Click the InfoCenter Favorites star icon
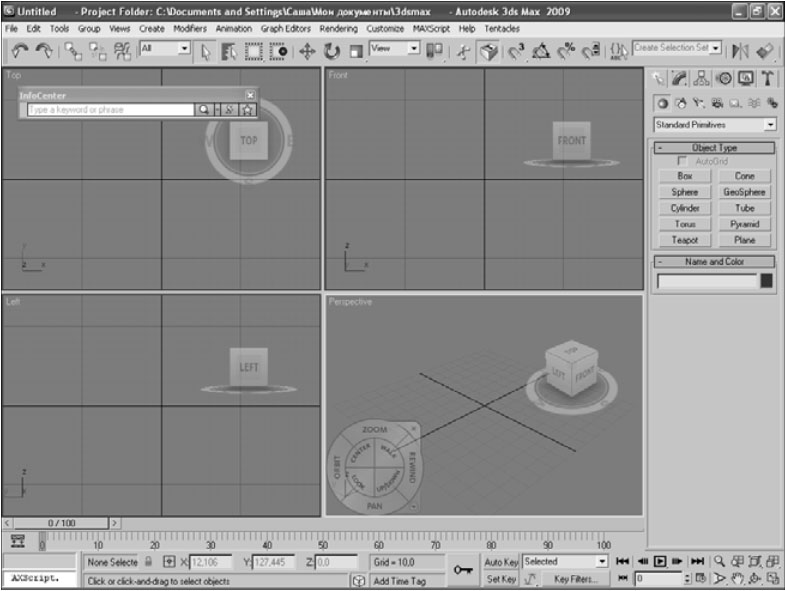Viewport: 787px width, 591px height. click(247, 109)
